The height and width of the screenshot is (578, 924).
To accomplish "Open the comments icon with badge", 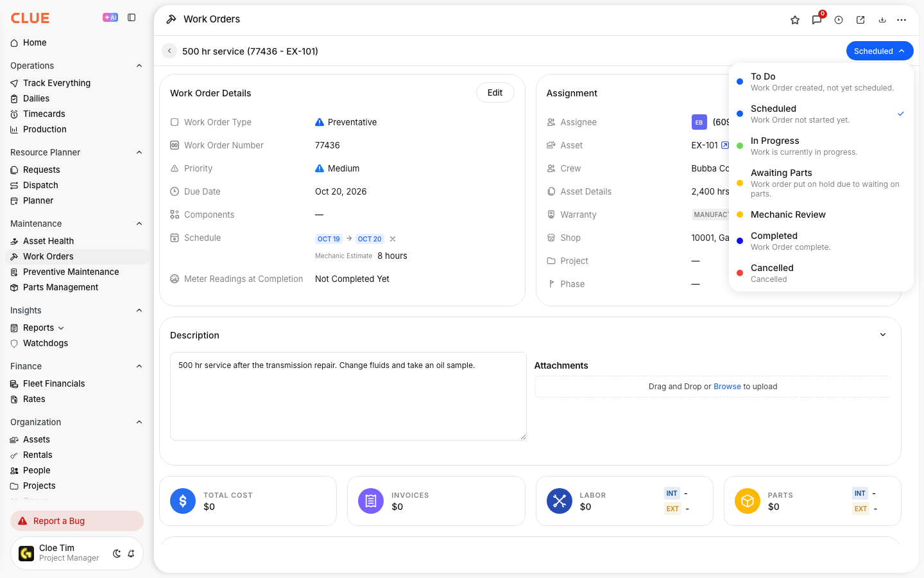I will click(817, 20).
